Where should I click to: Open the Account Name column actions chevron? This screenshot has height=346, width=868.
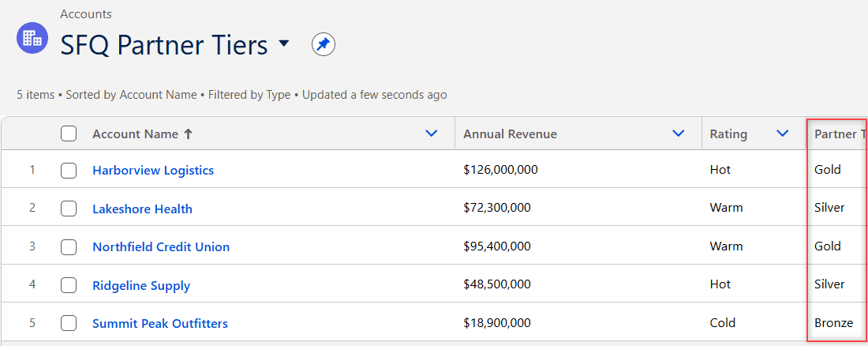pyautogui.click(x=431, y=134)
